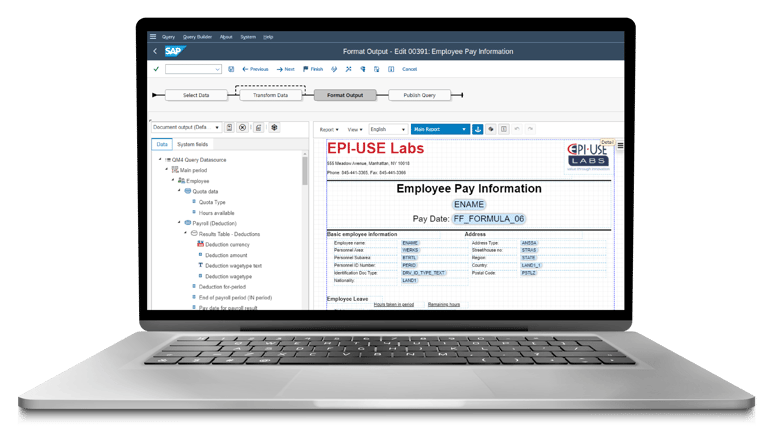Screen dimensions: 767x443
Task: Click the T icon of Deduction wagetype text
Action: coord(200,266)
